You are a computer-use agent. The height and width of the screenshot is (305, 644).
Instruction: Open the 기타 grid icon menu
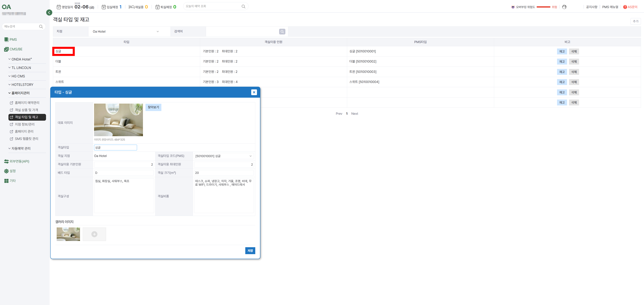pos(6,181)
